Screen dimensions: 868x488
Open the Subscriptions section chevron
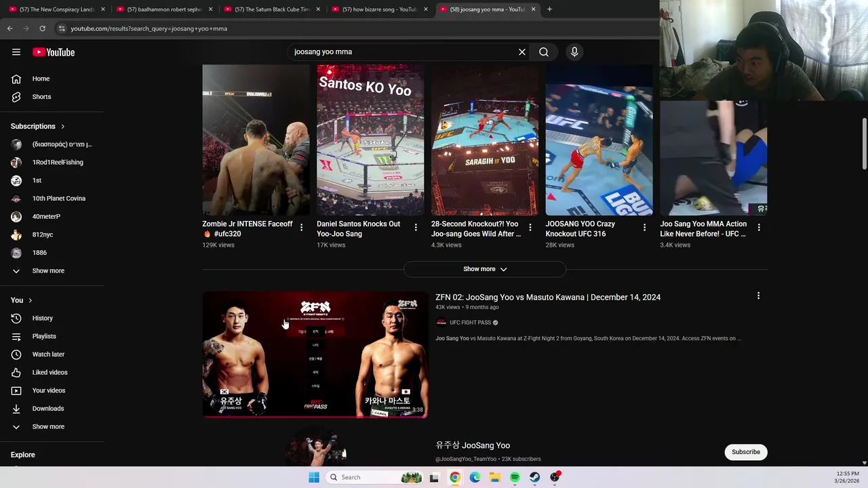click(62, 126)
